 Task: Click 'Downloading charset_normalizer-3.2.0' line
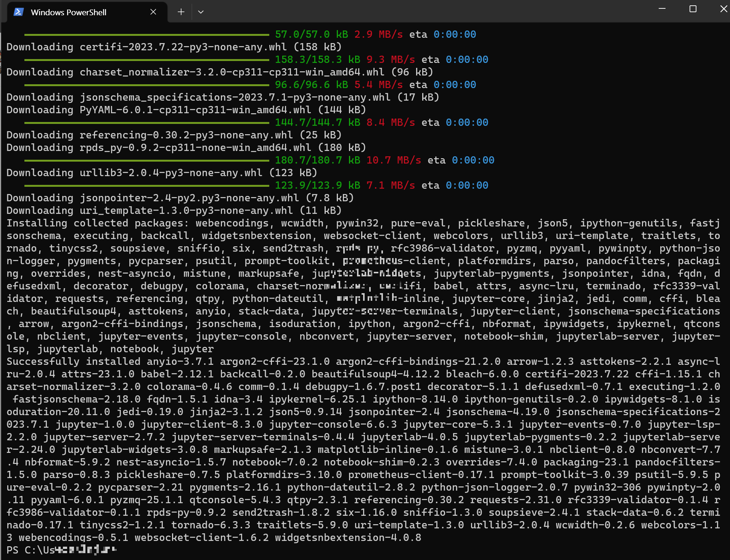[220, 72]
